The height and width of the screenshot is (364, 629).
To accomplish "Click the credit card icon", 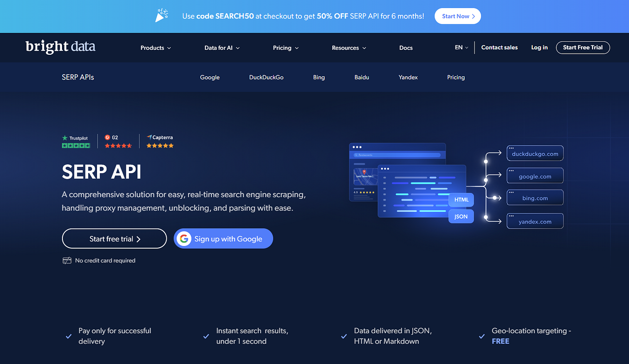I will click(67, 260).
